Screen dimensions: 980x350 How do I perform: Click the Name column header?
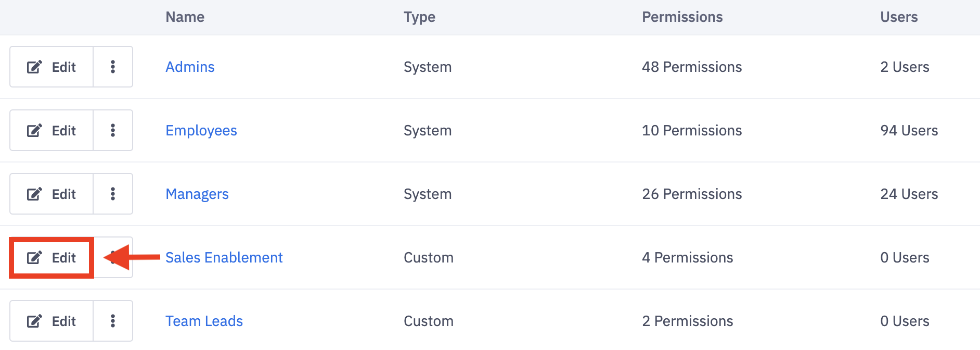(x=185, y=17)
